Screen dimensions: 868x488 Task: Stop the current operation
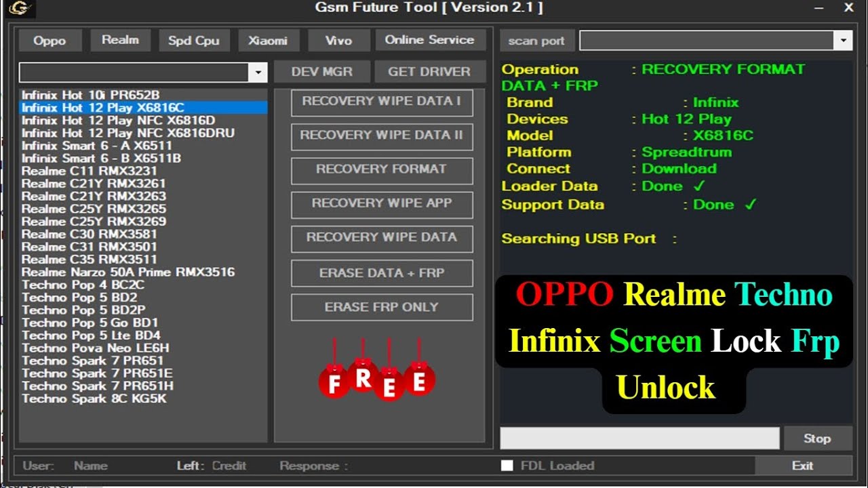(817, 439)
